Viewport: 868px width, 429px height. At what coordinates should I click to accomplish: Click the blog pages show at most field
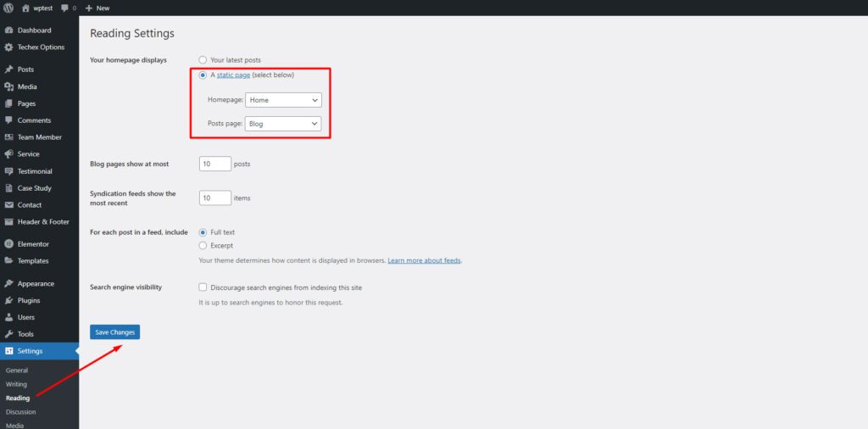tap(215, 164)
